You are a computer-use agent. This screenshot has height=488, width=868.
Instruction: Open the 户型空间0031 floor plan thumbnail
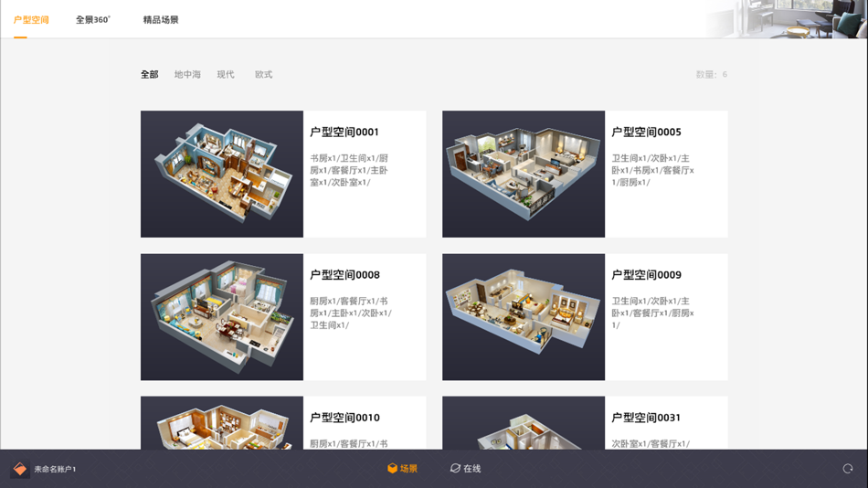[x=524, y=422]
